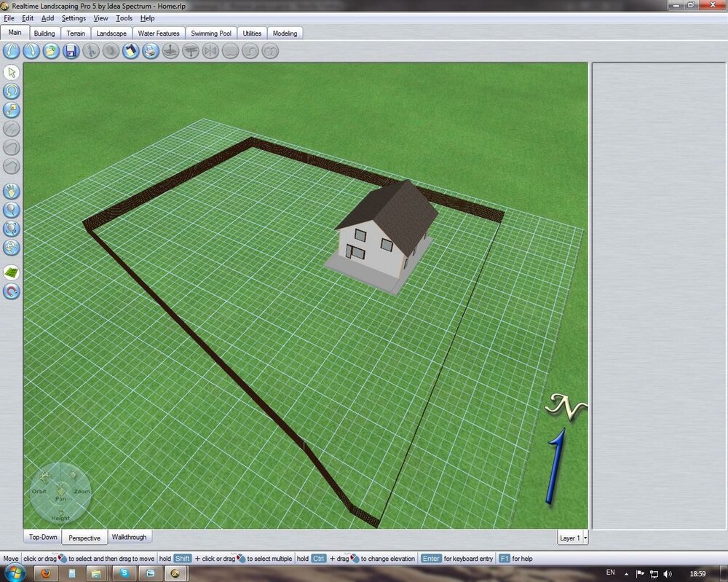Switch to the Walkthrough view
Viewport: 728px width, 582px height.
129,538
